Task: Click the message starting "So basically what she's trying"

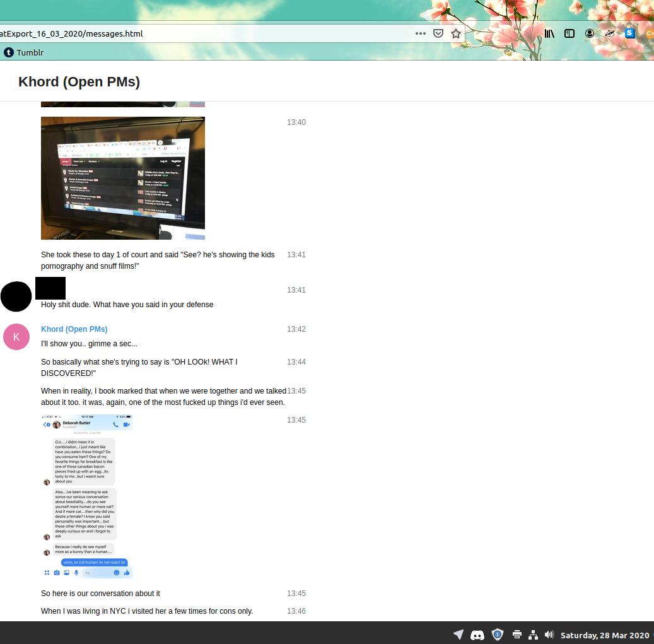Action: tap(139, 368)
